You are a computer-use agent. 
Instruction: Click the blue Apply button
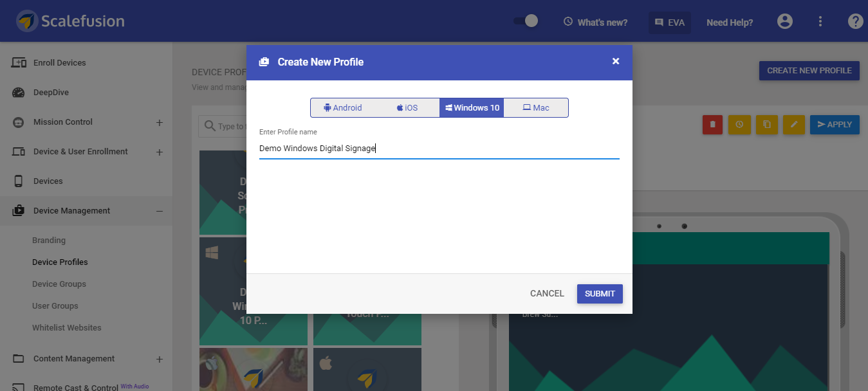[x=835, y=125]
